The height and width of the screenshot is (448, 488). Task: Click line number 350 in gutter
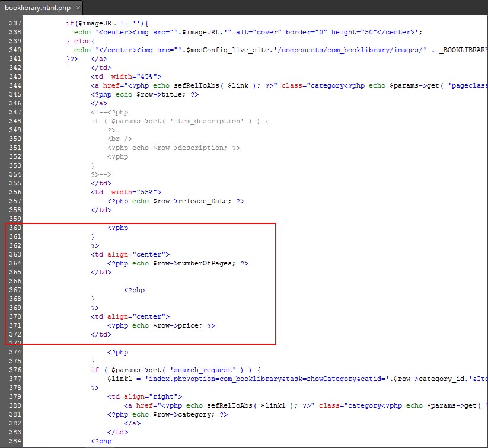coord(15,139)
